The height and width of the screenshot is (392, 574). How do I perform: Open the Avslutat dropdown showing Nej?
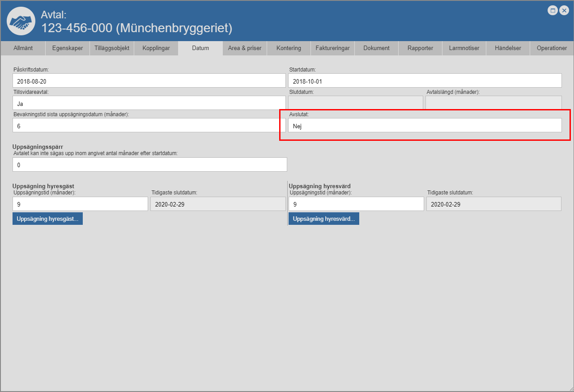click(425, 126)
